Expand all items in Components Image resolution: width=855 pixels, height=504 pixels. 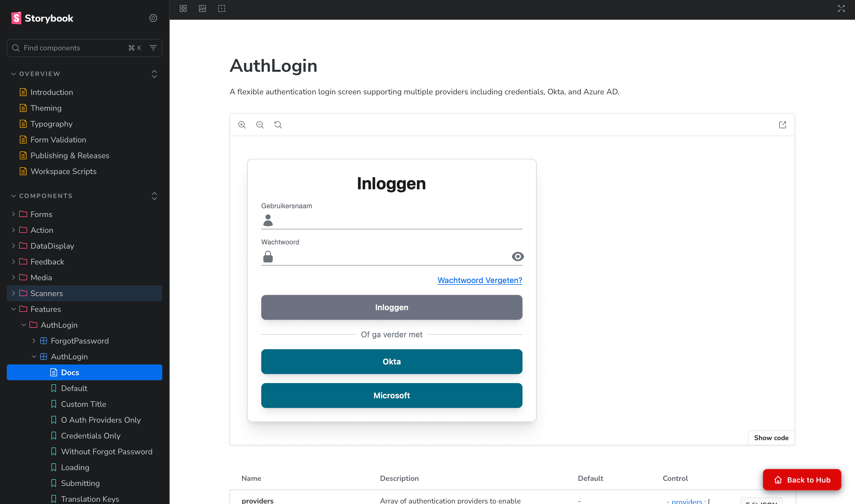click(154, 196)
